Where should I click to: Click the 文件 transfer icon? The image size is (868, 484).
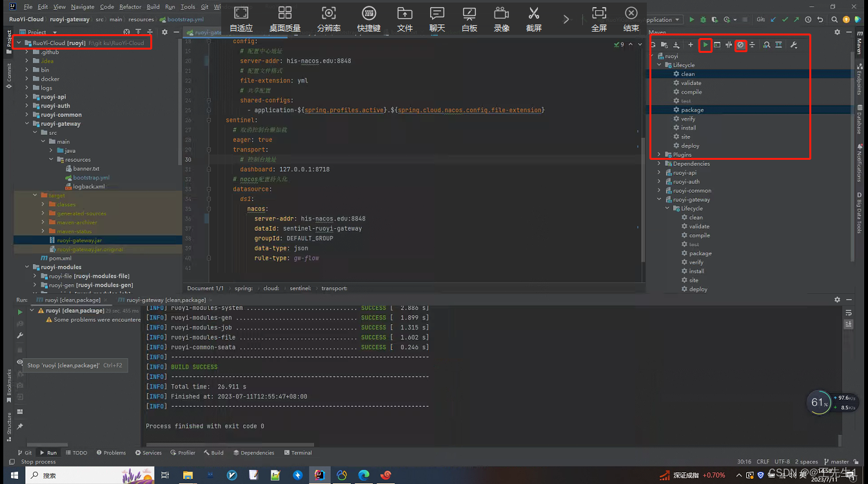(x=405, y=19)
